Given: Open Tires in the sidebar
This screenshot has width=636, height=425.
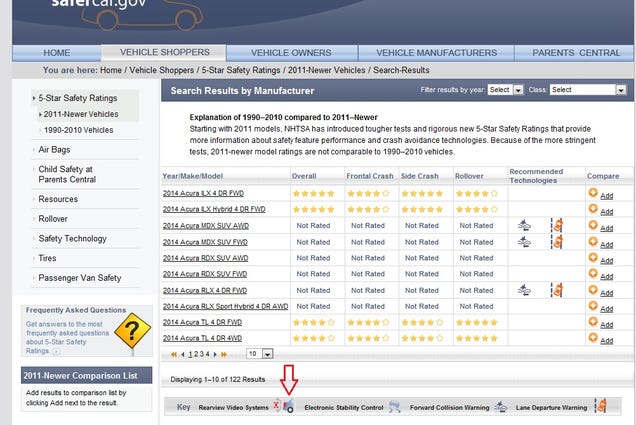Looking at the screenshot, I should 47,258.
